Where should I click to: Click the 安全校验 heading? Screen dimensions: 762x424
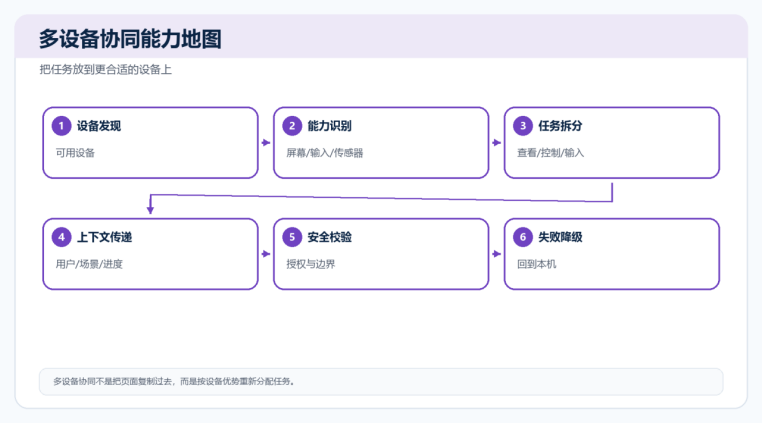click(329, 237)
